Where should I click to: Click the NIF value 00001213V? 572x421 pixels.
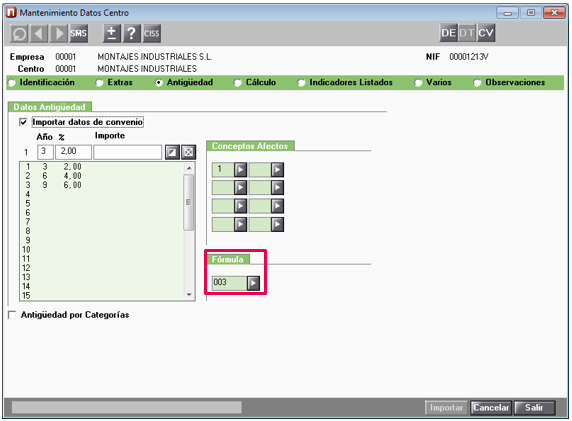(469, 57)
